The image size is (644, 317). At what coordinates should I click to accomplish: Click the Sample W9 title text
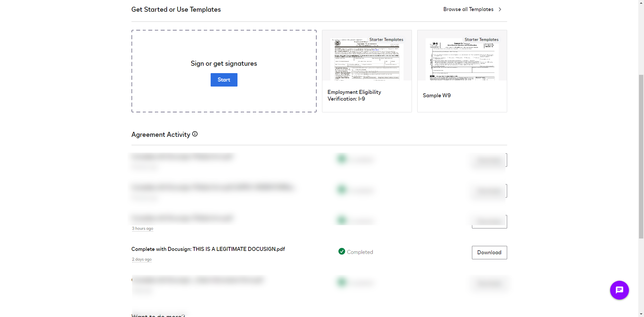[x=437, y=96]
